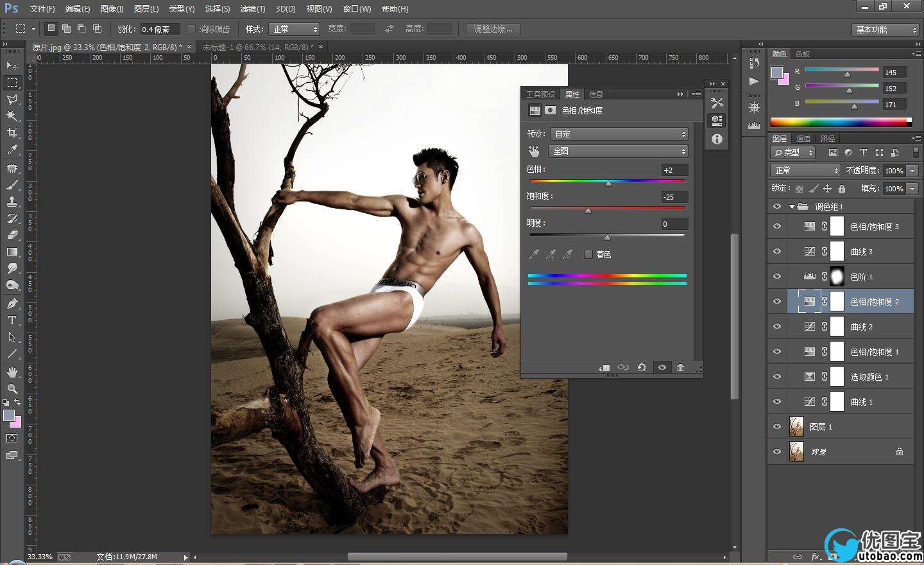Delete adjustment using trash icon in Properties
Image resolution: width=924 pixels, height=565 pixels.
pyautogui.click(x=680, y=368)
